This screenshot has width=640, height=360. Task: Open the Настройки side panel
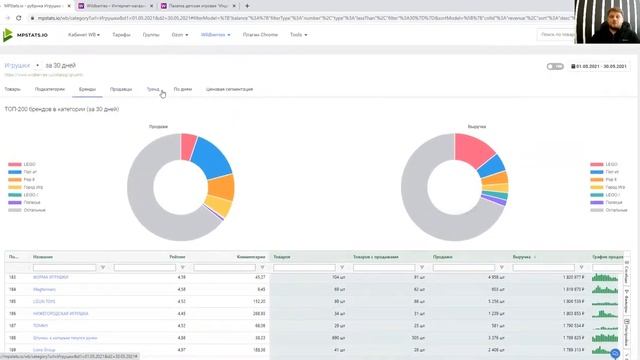pyautogui.click(x=627, y=334)
